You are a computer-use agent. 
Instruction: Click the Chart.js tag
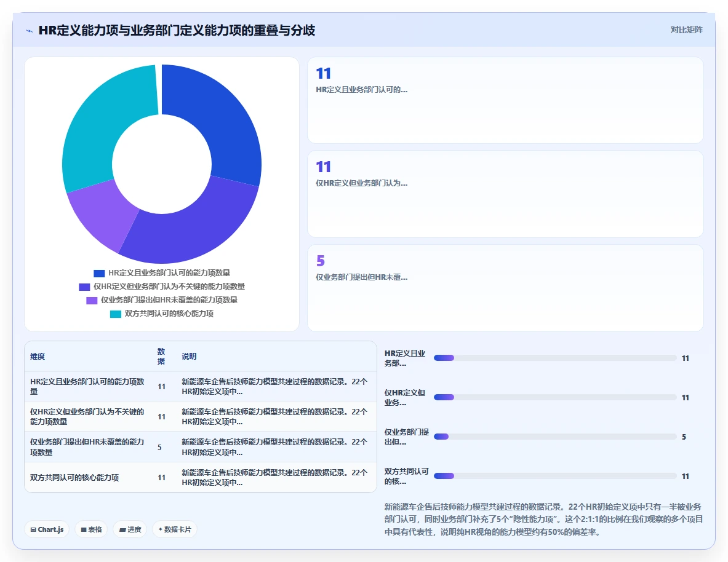click(x=47, y=529)
